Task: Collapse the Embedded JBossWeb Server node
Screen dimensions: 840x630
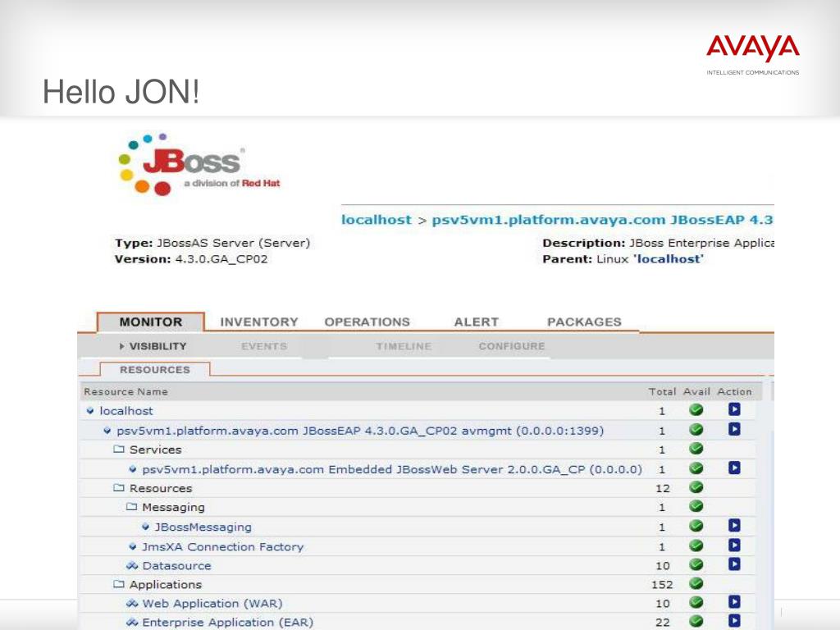Action: pyautogui.click(x=133, y=469)
